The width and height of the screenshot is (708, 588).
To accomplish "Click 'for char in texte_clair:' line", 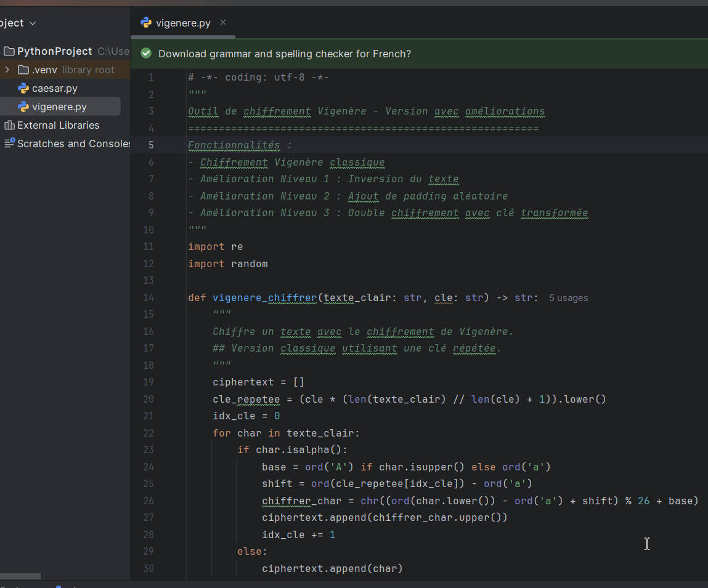I will point(286,433).
